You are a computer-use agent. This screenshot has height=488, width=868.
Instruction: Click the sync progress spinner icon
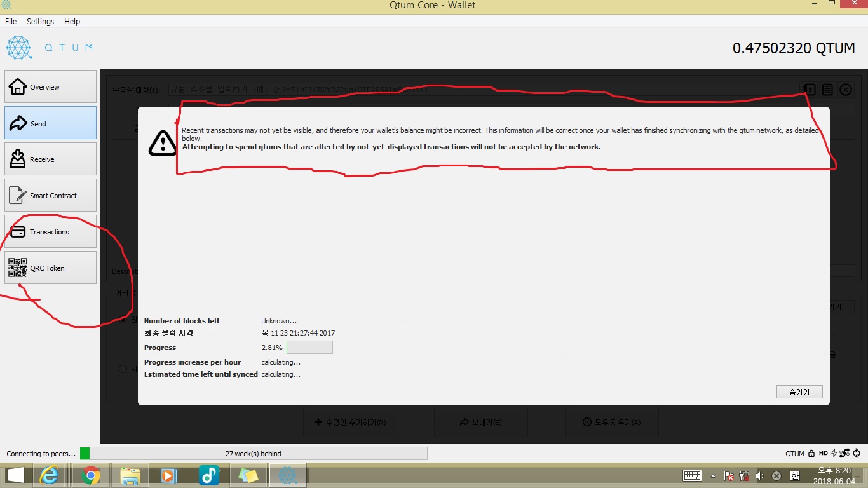pos(857,454)
